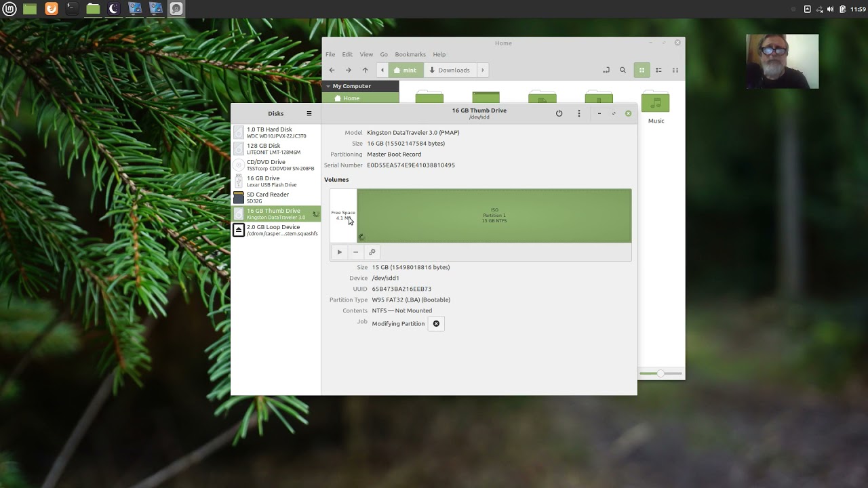Click the loop device eject-style icon

(x=239, y=230)
